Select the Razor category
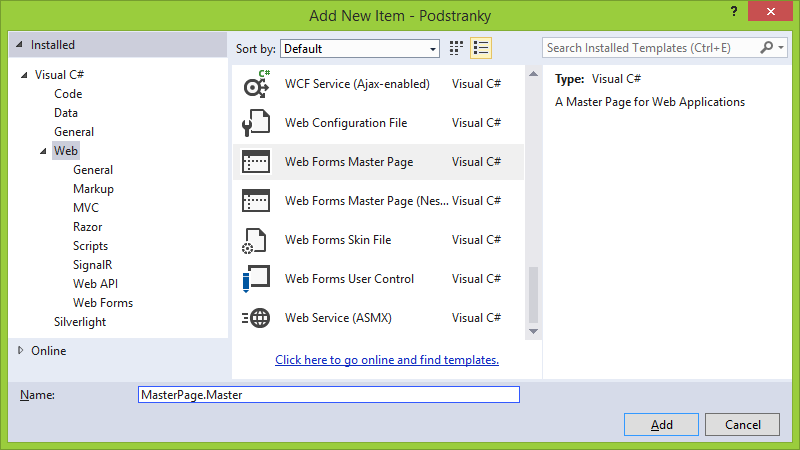 coord(88,227)
